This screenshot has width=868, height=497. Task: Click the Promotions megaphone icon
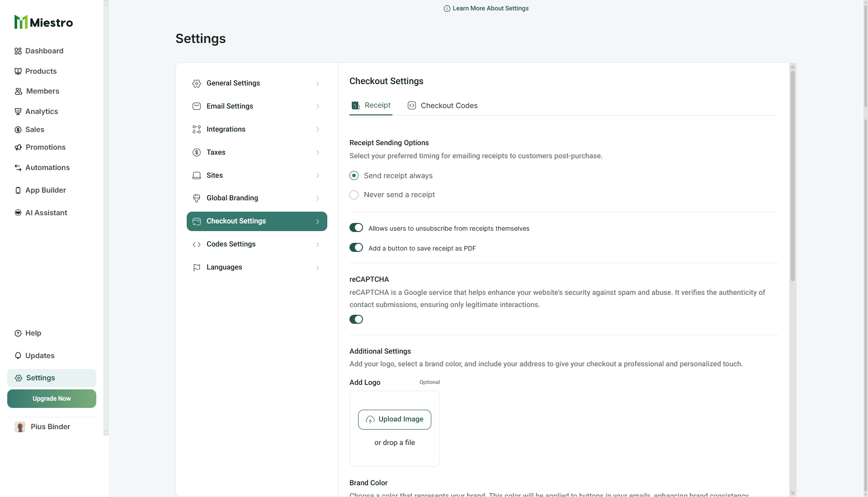[18, 147]
